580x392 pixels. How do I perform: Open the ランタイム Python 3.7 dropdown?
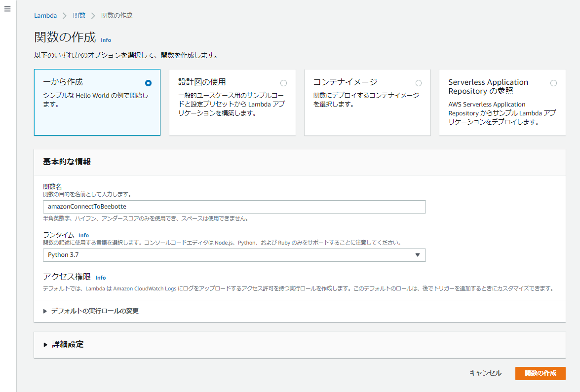tap(234, 255)
